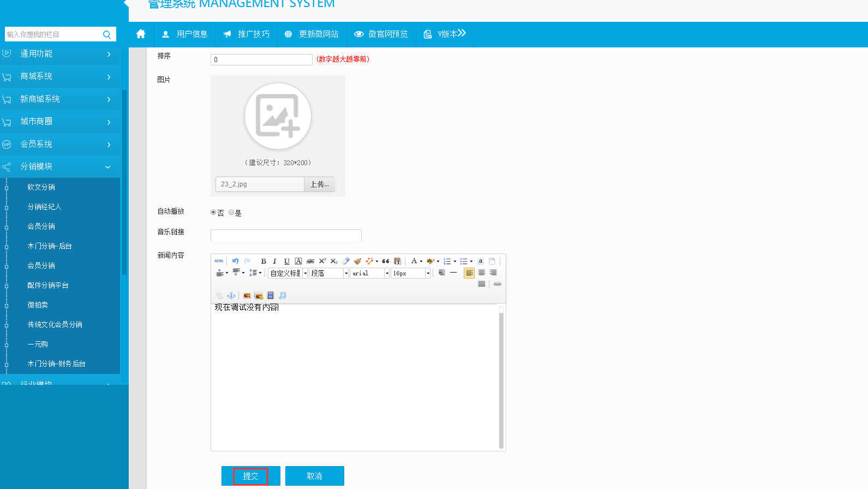Viewport: 868px width, 489px height.
Task: Open 分销经纪人 in the sidebar menu
Action: (x=44, y=207)
